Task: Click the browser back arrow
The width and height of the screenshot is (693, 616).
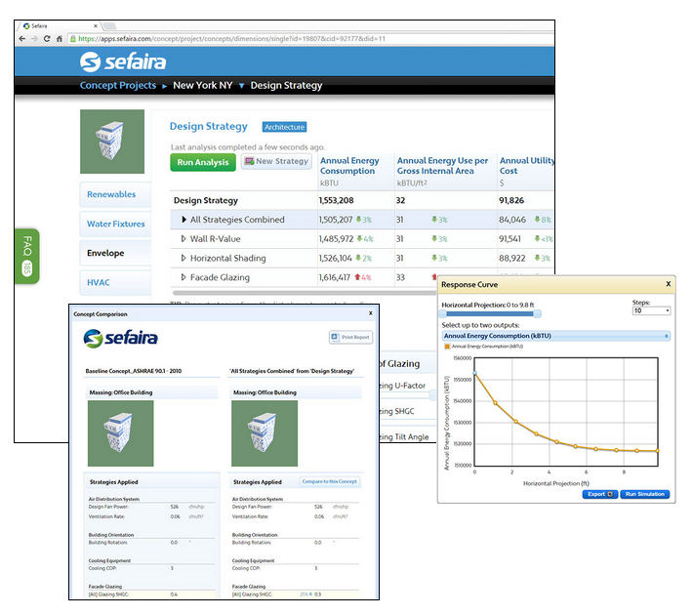Action: (21, 38)
